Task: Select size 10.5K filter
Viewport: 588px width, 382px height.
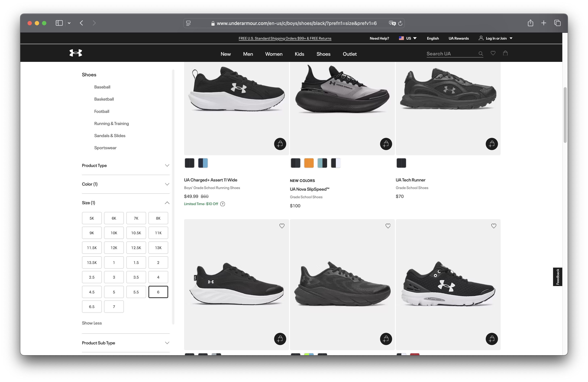Action: click(x=136, y=233)
